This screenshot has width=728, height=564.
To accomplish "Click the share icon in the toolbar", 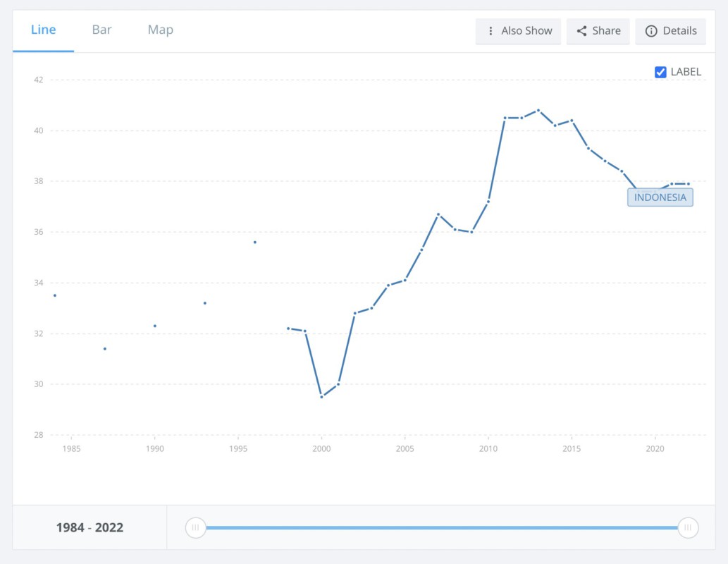I will [x=581, y=31].
